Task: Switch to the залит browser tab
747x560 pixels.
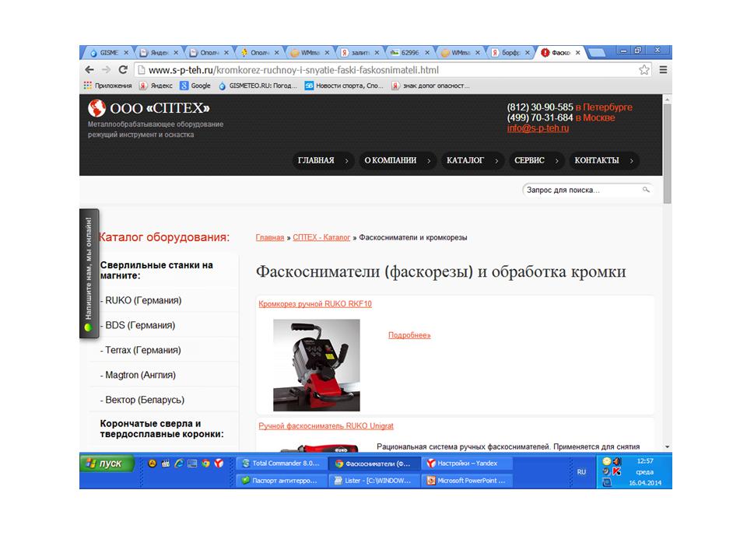Action: [x=359, y=52]
